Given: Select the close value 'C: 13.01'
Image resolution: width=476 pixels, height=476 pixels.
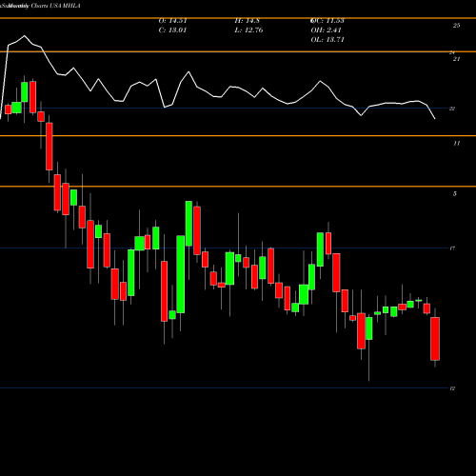Looking at the screenshot, I should coord(172,30).
